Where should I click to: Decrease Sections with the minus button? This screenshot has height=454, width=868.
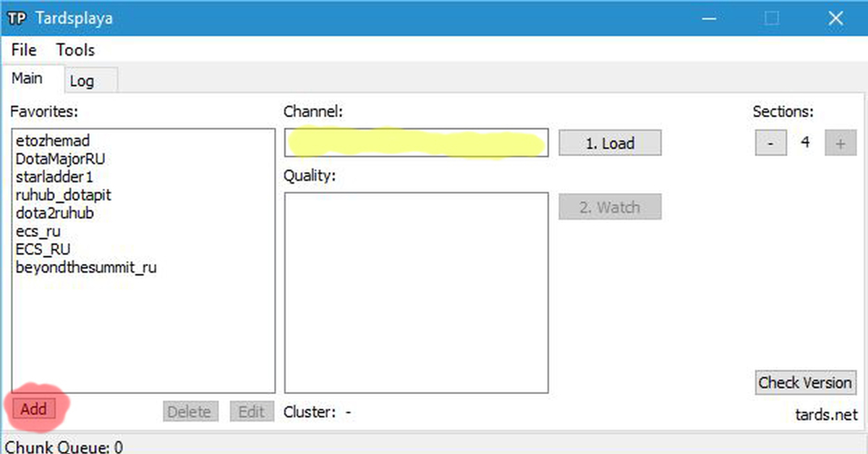(x=770, y=143)
